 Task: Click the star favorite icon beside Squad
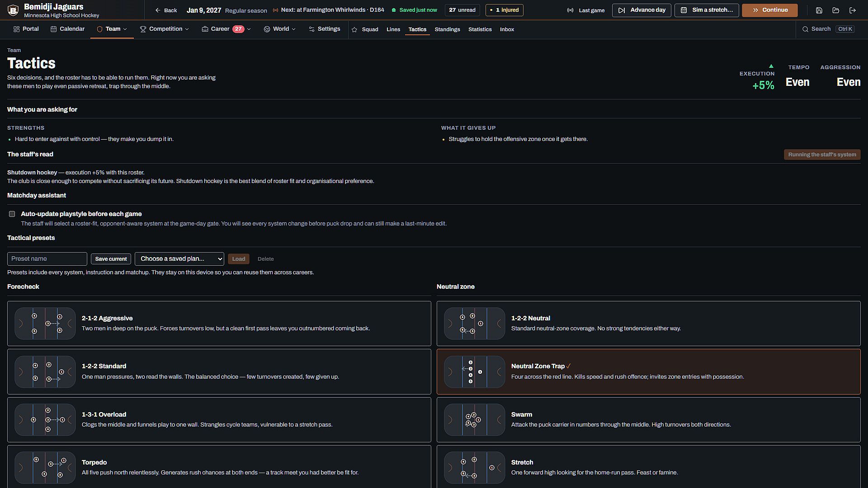click(x=354, y=29)
